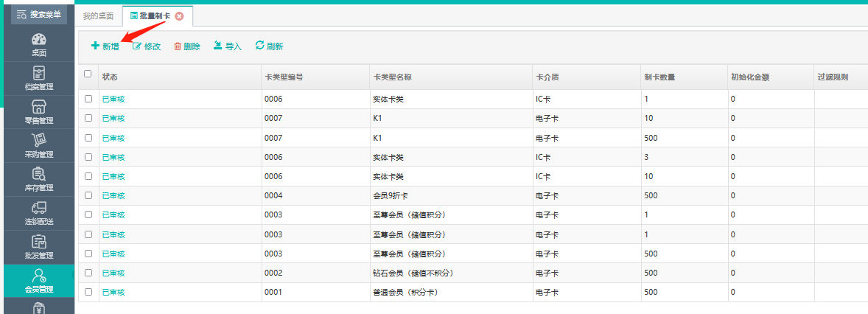The height and width of the screenshot is (314, 868).
Task: Check the K1 row with quantity 10
Action: (88, 118)
